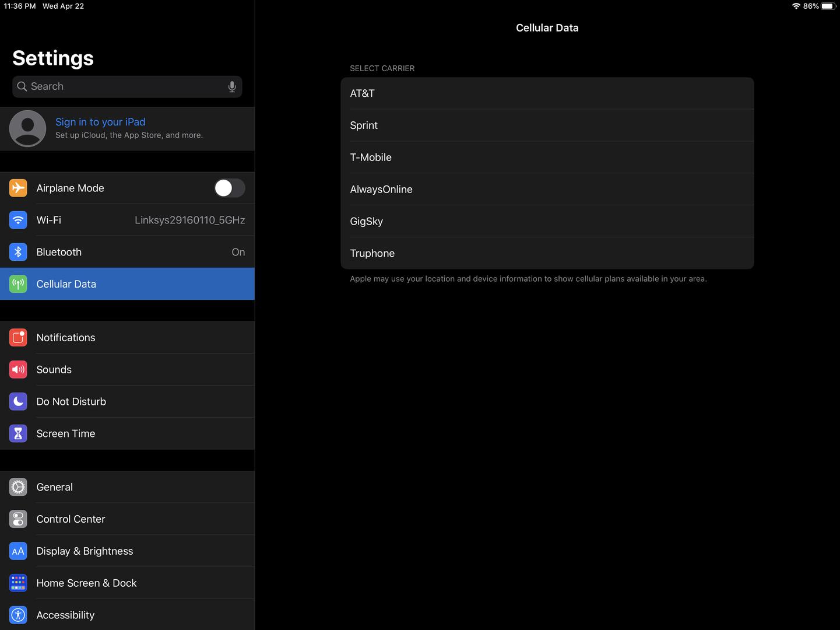The image size is (840, 630).
Task: Tap the Linksys29160110_5GHz network name
Action: [190, 220]
